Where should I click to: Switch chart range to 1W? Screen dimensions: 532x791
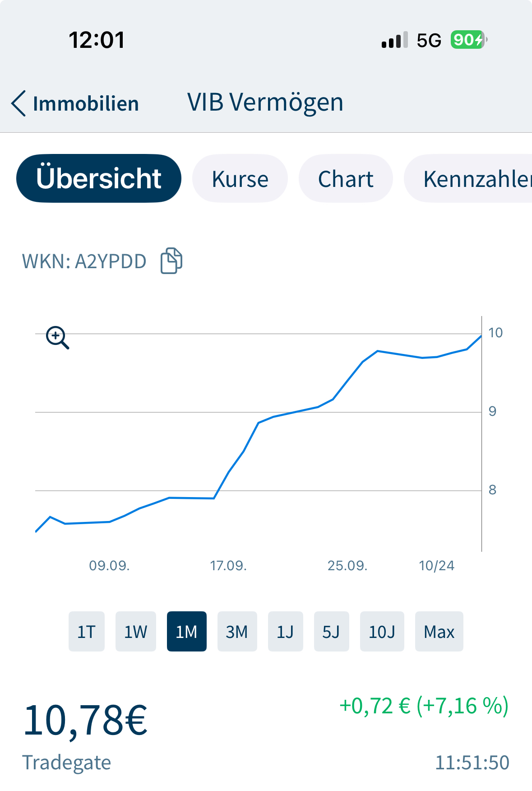point(135,631)
